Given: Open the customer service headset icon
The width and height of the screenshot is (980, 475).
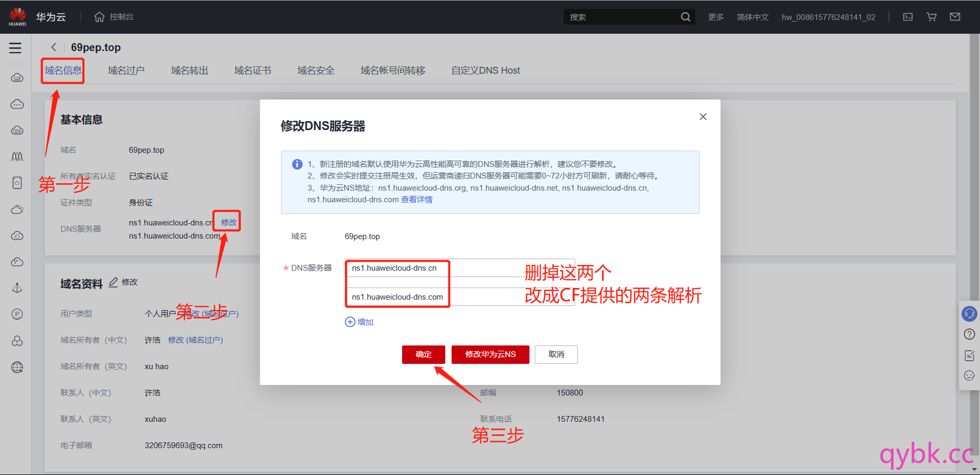Looking at the screenshot, I should pos(969,313).
